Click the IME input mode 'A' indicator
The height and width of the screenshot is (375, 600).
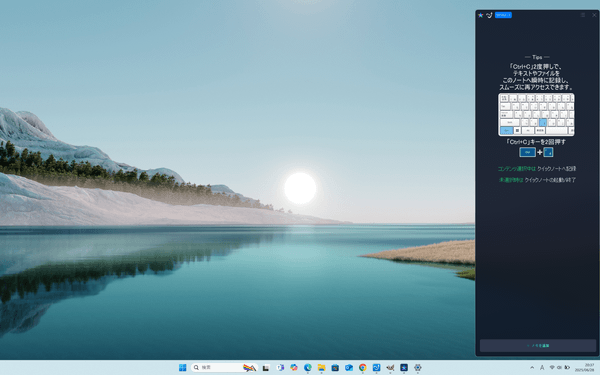coord(542,368)
